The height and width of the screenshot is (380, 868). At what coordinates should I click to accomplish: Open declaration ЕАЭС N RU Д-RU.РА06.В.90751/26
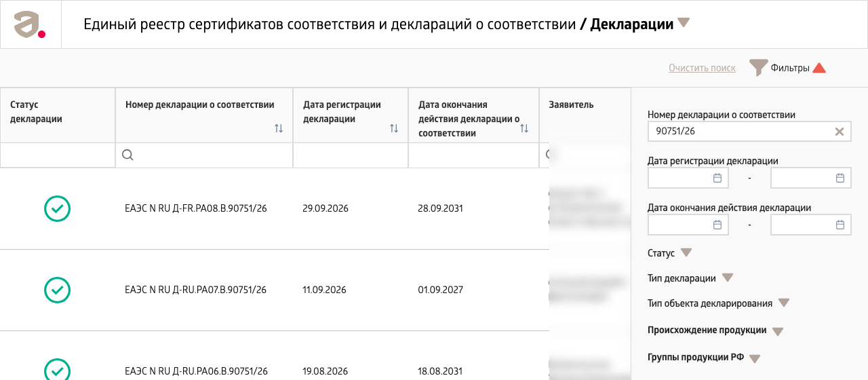point(196,371)
